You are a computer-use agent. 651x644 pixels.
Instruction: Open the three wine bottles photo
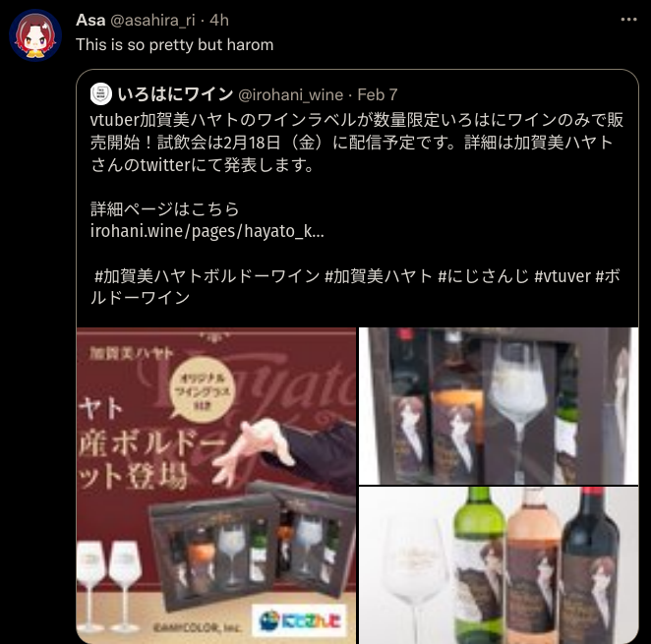click(499, 565)
